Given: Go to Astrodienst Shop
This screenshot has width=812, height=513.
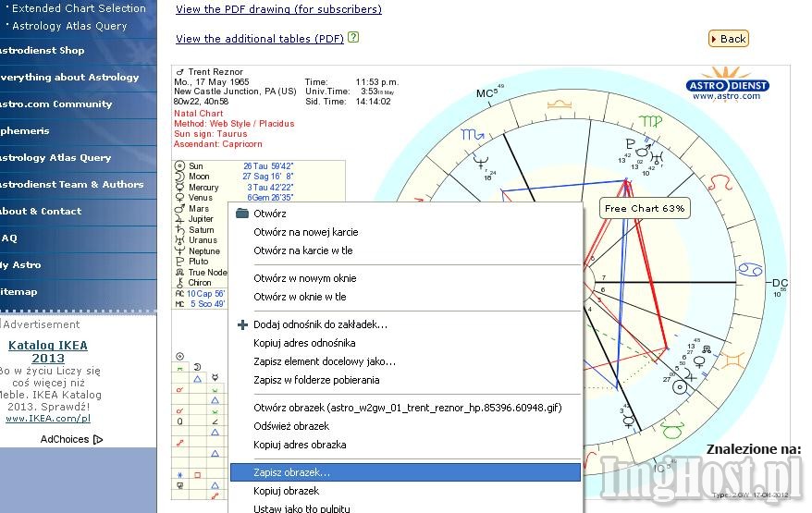Looking at the screenshot, I should point(42,51).
